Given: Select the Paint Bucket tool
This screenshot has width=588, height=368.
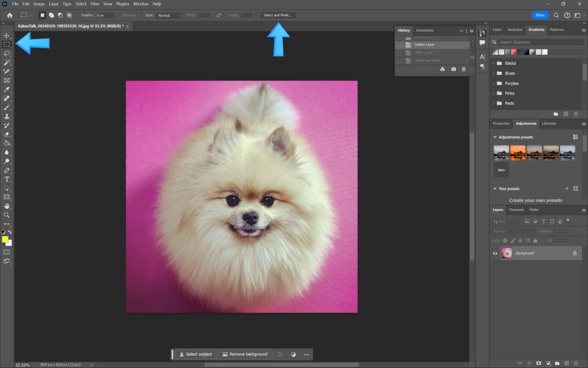Looking at the screenshot, I should coord(7,143).
